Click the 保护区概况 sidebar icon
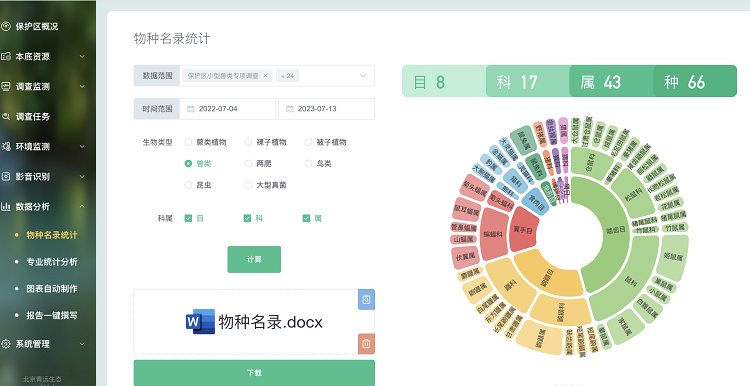Image resolution: width=750 pixels, height=386 pixels. (6, 26)
